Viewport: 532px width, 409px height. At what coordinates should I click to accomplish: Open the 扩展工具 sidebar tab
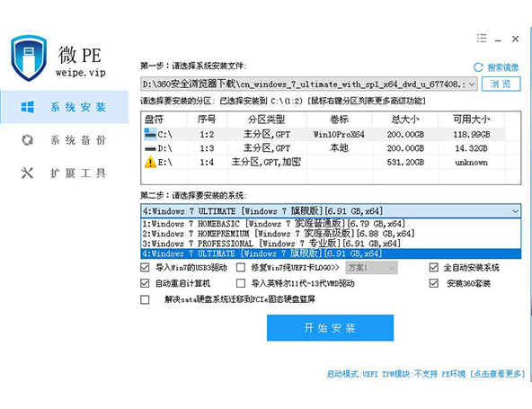click(x=65, y=173)
